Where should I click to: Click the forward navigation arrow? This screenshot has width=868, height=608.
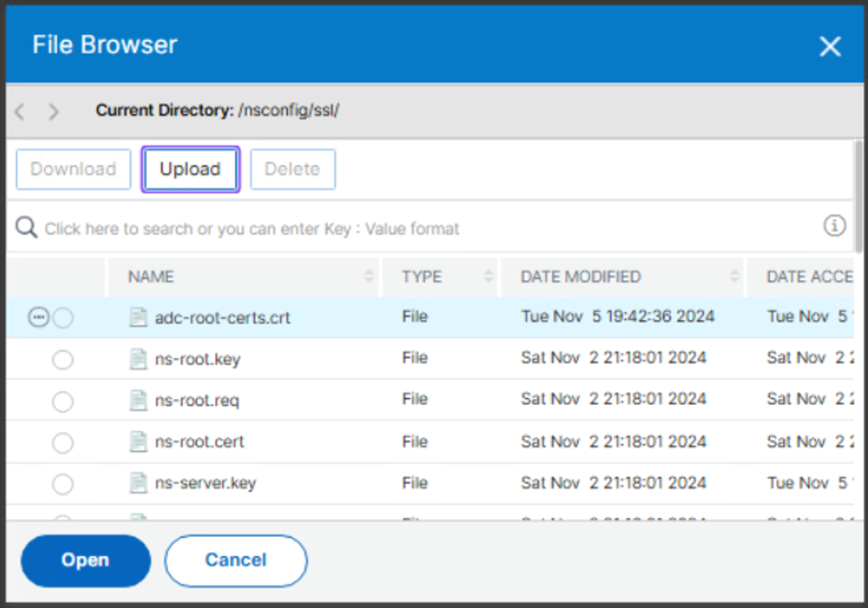pos(53,111)
